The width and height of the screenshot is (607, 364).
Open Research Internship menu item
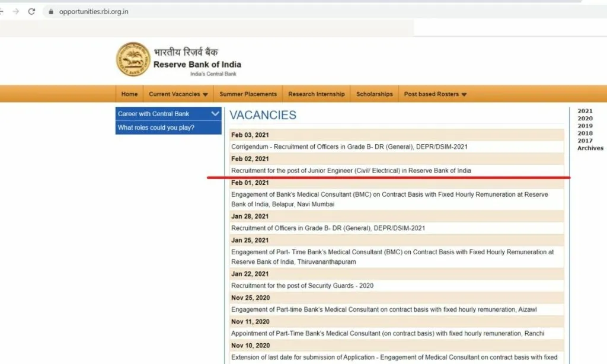[317, 94]
